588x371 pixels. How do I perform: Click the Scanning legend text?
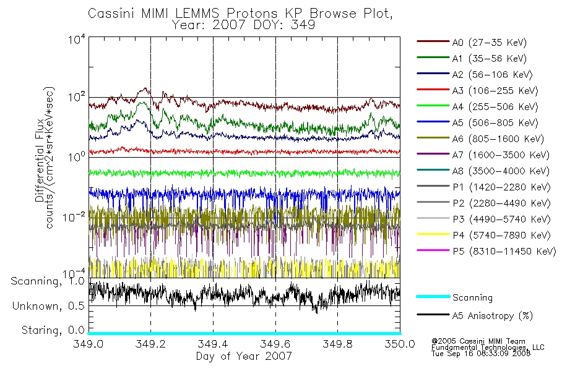(x=472, y=298)
